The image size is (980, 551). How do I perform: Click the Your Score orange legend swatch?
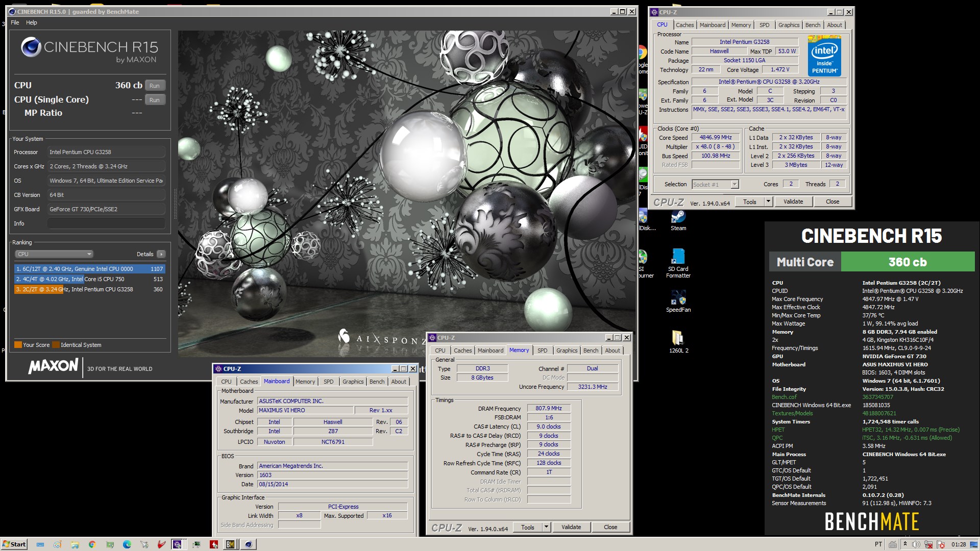tap(18, 345)
